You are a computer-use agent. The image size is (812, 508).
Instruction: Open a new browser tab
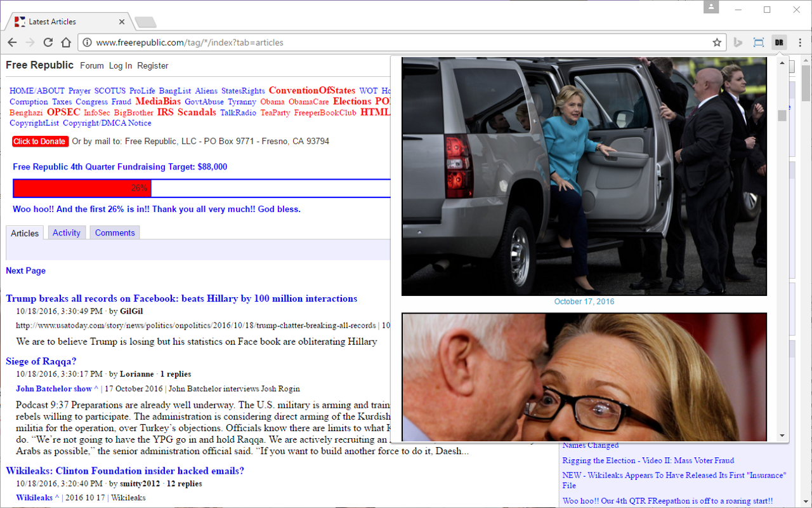click(145, 22)
